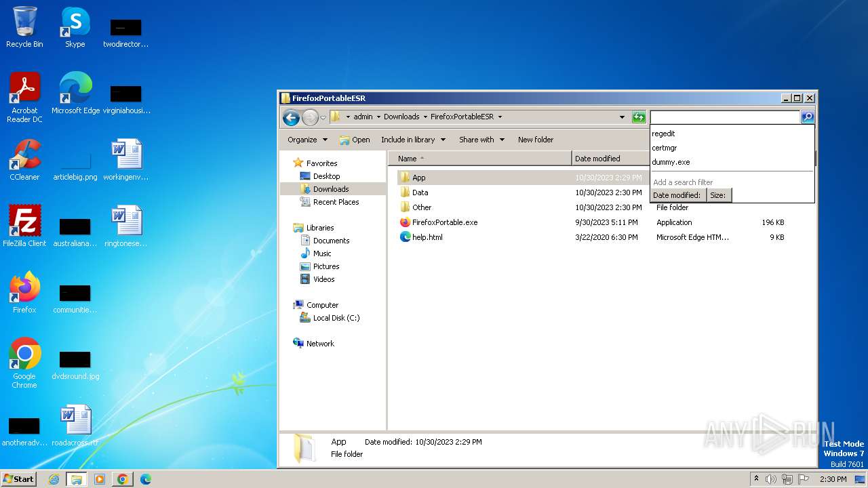Image resolution: width=868 pixels, height=488 pixels.
Task: Pick dummy.exe from search history list
Action: point(671,162)
